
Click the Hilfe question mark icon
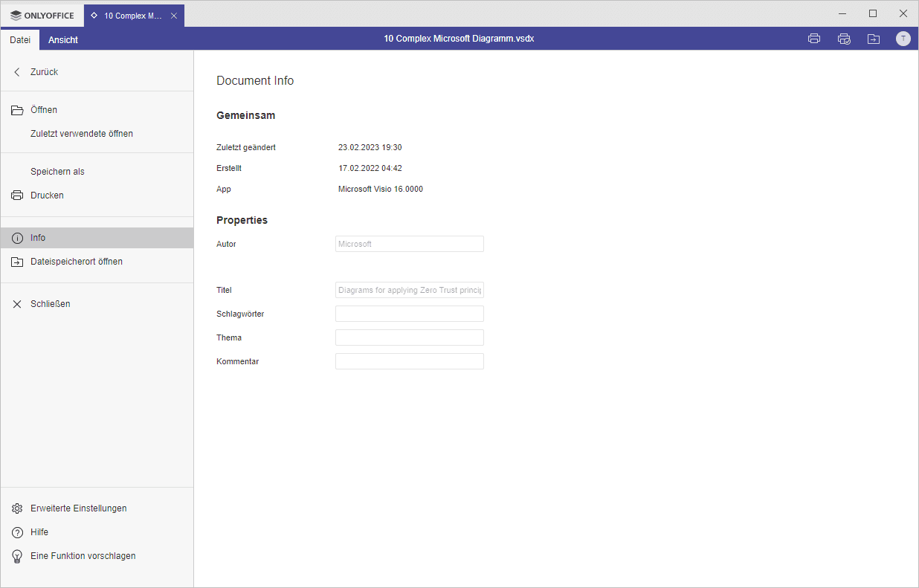click(x=17, y=532)
